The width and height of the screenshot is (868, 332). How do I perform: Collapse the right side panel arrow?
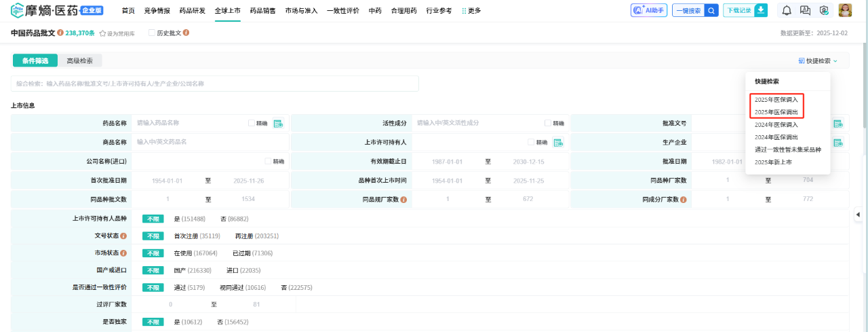pos(857,215)
